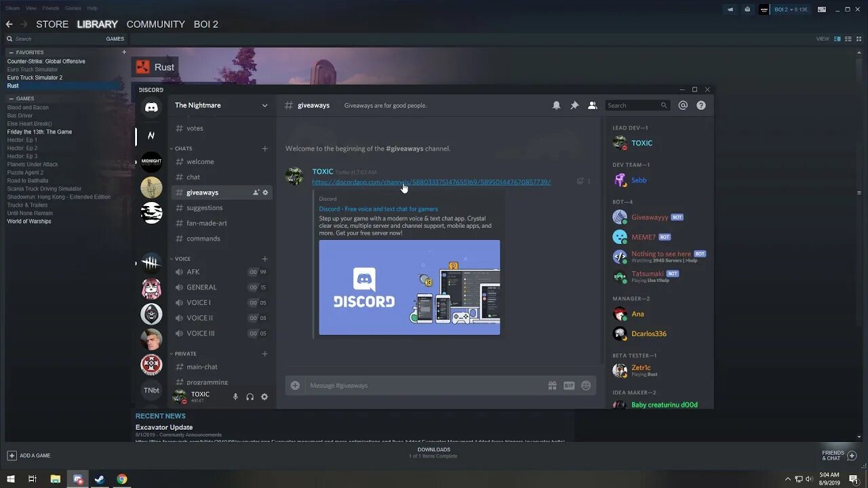Screen dimensions: 868x488
Task: Deafen with the headphones icon
Action: 250,396
